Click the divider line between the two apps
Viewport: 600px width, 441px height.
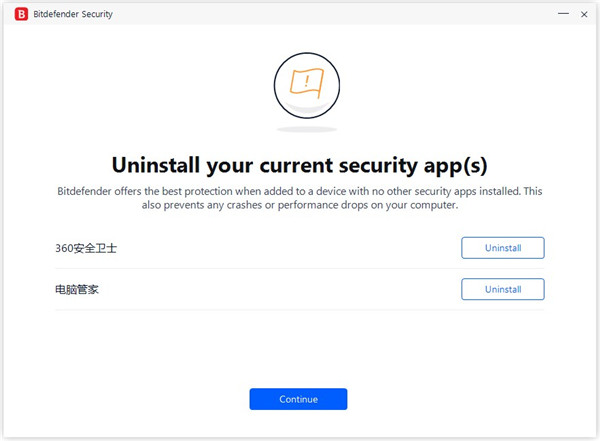[x=300, y=268]
